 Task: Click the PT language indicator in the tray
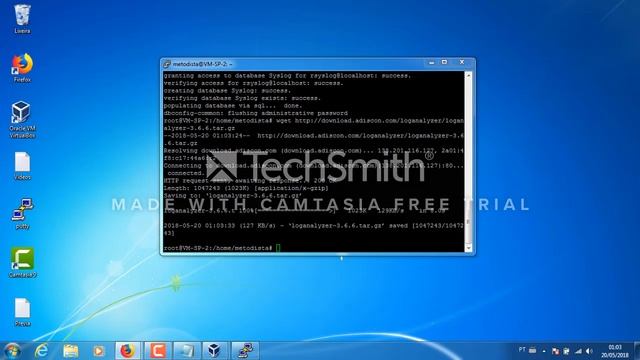pyautogui.click(x=522, y=350)
